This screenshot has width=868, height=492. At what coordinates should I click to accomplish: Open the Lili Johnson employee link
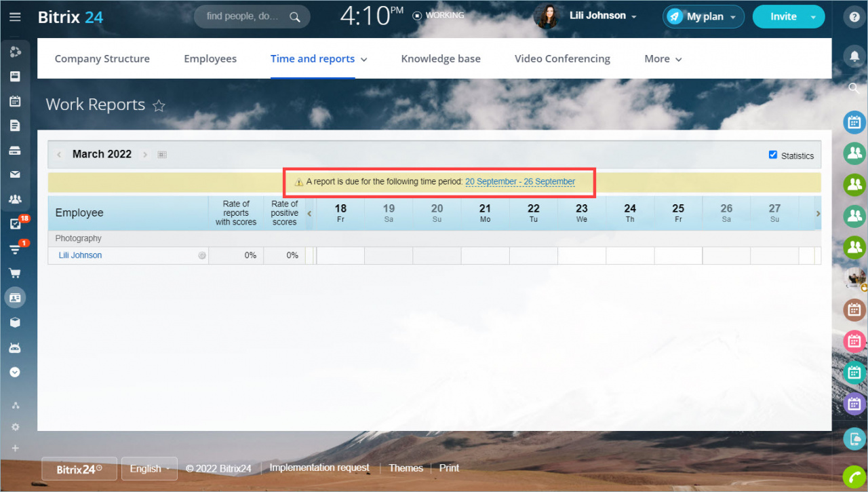tap(80, 255)
